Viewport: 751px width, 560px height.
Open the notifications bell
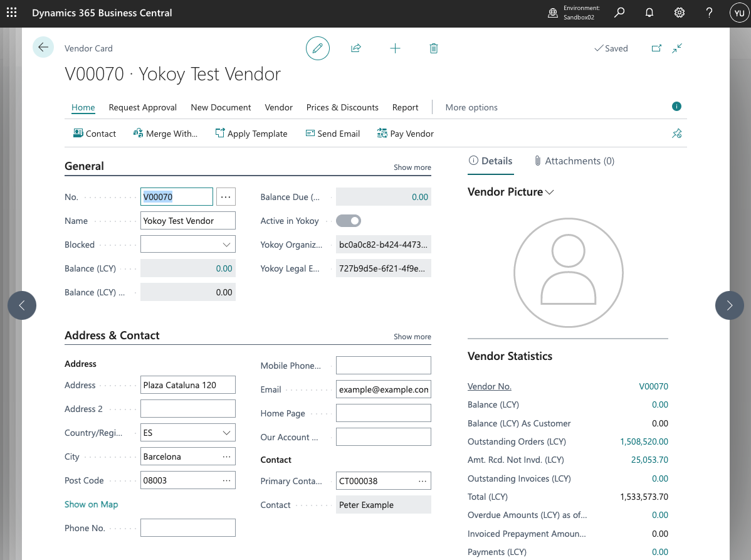click(x=649, y=13)
